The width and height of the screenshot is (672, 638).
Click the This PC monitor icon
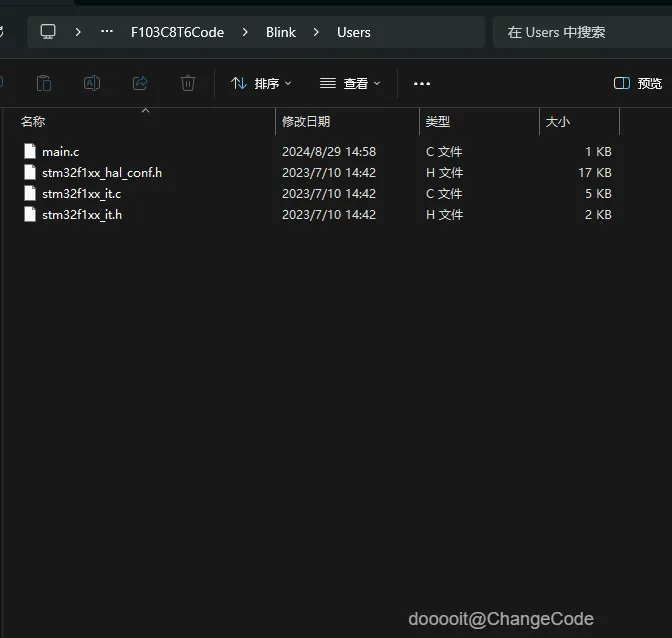click(48, 32)
